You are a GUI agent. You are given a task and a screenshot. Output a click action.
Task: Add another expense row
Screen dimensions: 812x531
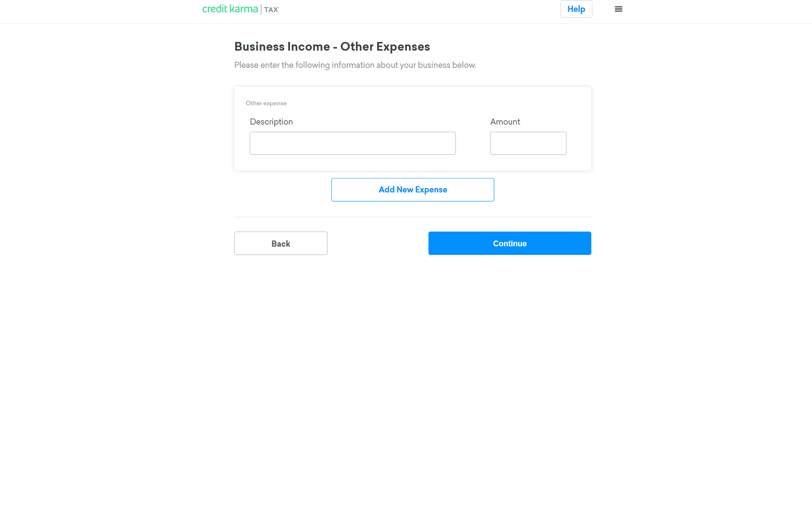tap(412, 189)
